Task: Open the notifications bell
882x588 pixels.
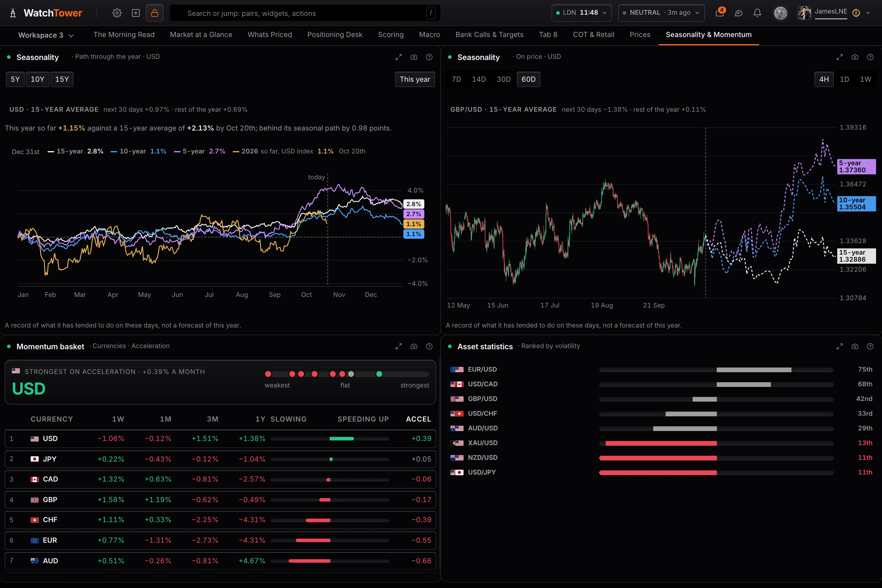Action: tap(757, 13)
